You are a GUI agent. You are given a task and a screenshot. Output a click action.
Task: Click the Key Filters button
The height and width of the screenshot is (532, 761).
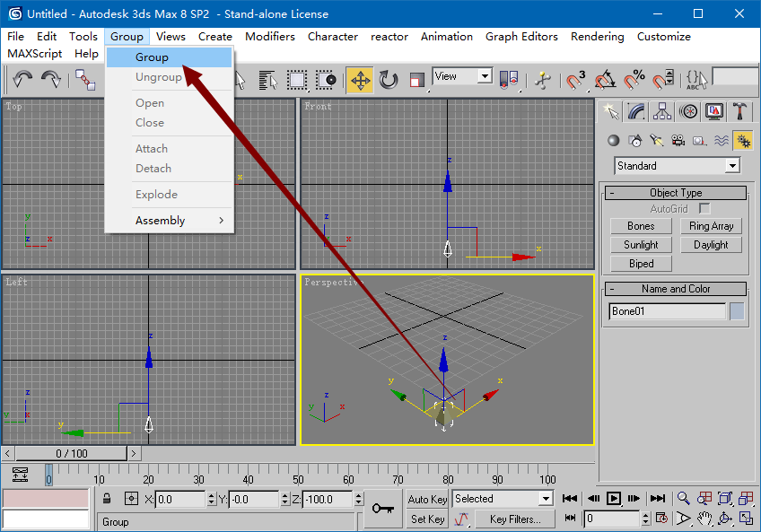[515, 519]
